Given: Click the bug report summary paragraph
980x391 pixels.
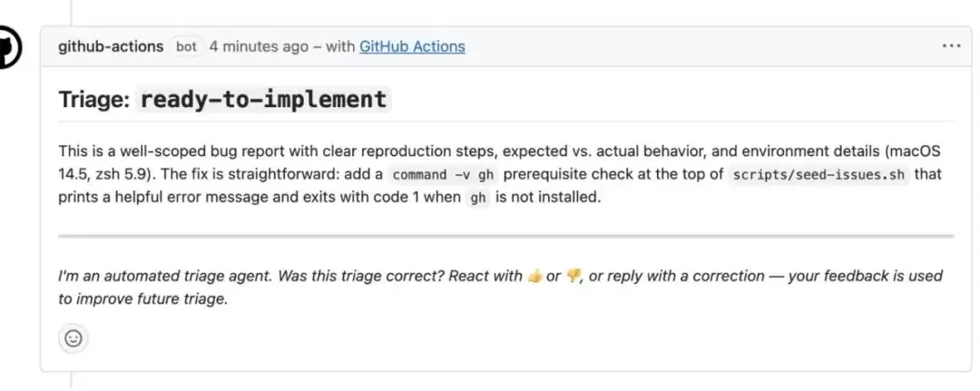Looking at the screenshot, I should [500, 175].
